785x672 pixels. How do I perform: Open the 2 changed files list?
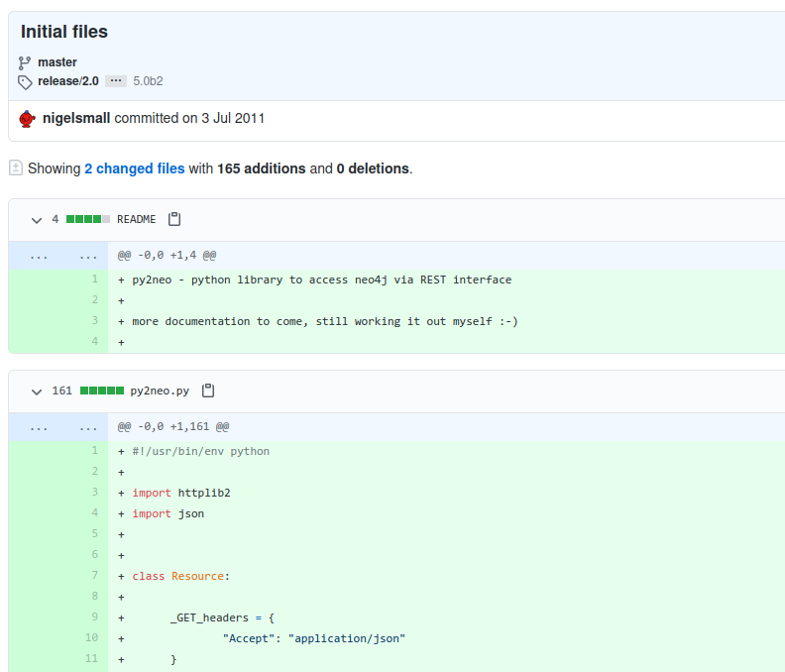[x=135, y=168]
